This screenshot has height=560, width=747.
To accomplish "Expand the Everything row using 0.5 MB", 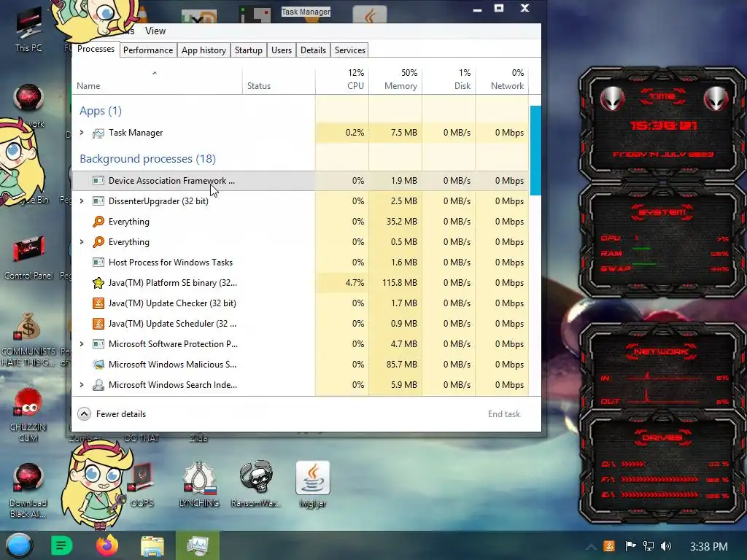I will [x=82, y=242].
